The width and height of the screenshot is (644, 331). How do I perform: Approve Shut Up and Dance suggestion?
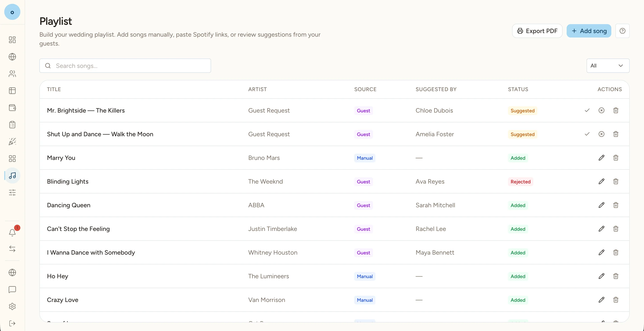click(587, 134)
